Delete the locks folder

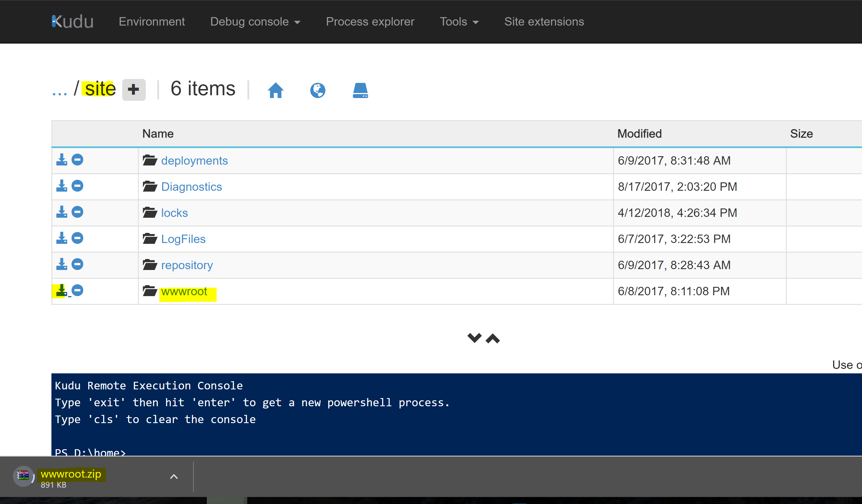pos(77,212)
